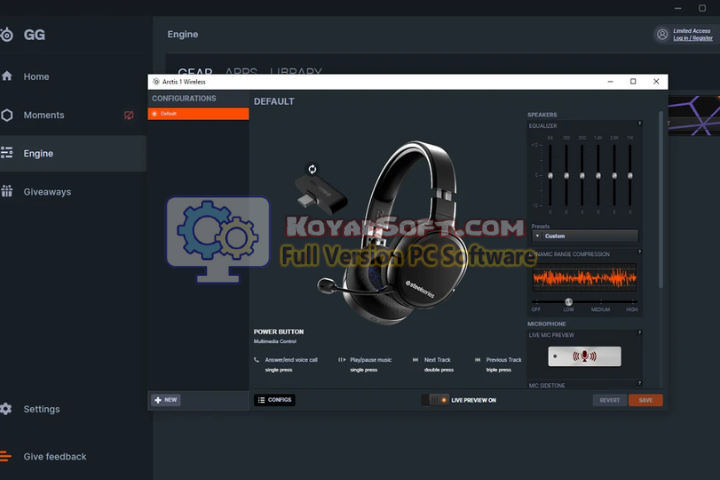720x480 pixels.
Task: Click the Dynamic Range Compression help icon
Action: (x=639, y=252)
